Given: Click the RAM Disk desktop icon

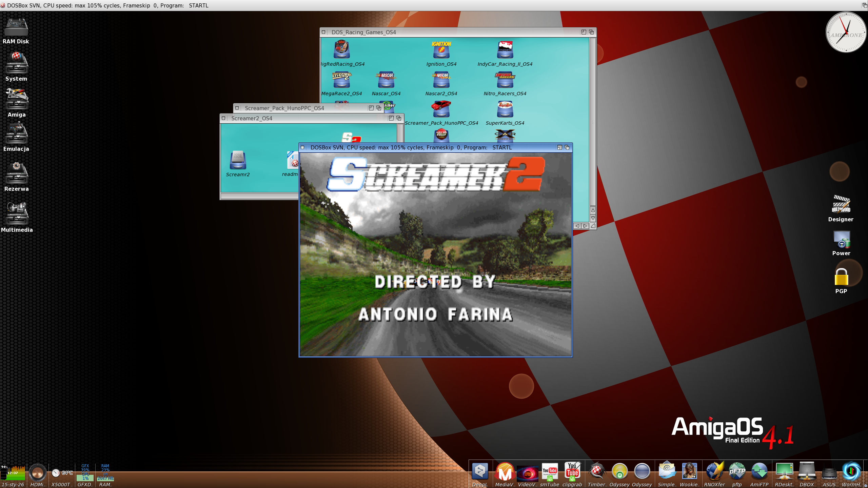Looking at the screenshot, I should (x=16, y=28).
